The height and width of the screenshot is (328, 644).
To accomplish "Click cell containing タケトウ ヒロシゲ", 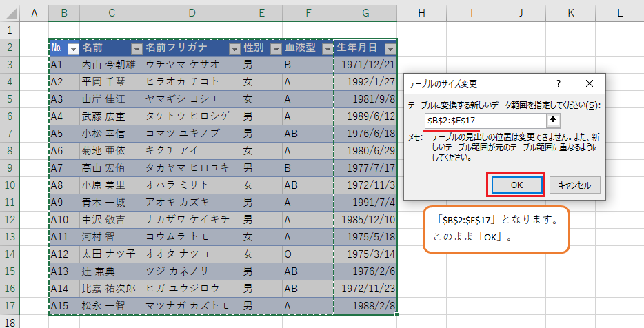I will 192,116.
